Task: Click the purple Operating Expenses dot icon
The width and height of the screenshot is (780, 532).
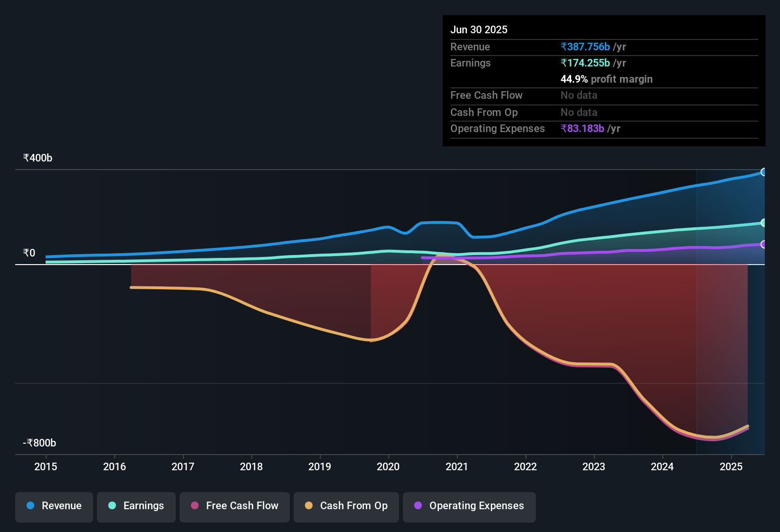Action: point(417,506)
